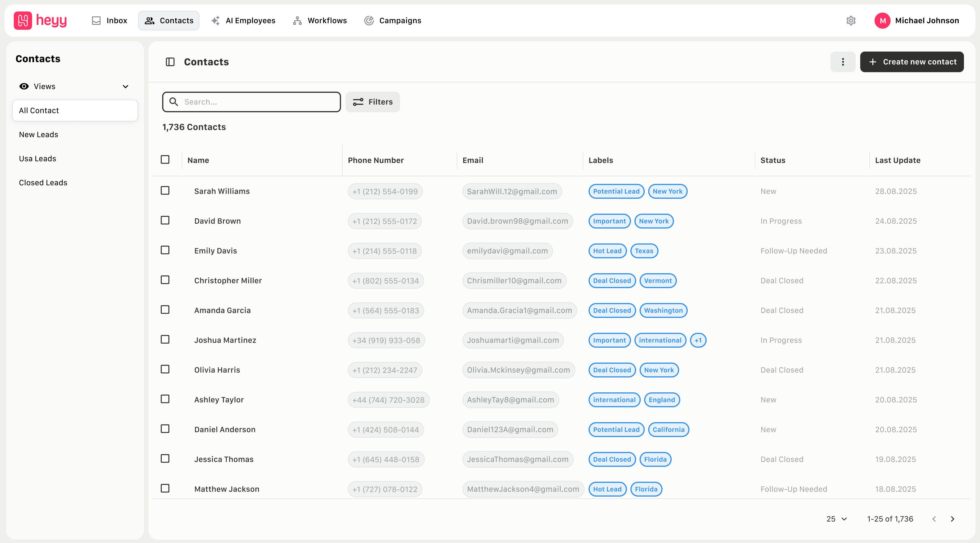Go to the previous page arrow
Screen dimensions: 980x543
934,519
